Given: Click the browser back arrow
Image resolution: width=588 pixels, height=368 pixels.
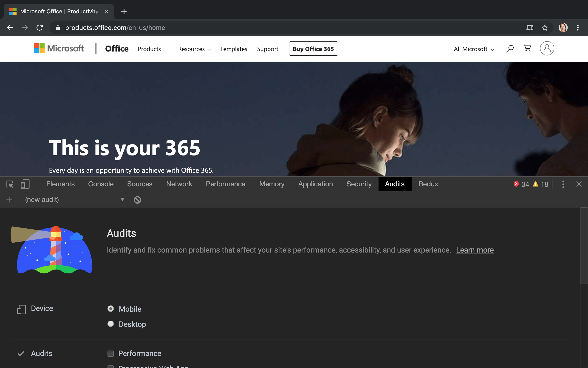Looking at the screenshot, I should (x=10, y=28).
